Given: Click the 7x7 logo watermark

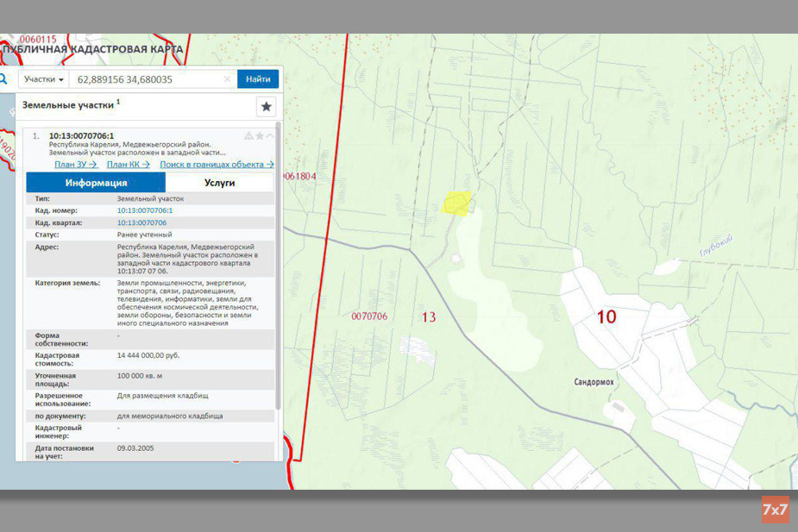Looking at the screenshot, I should [x=775, y=510].
